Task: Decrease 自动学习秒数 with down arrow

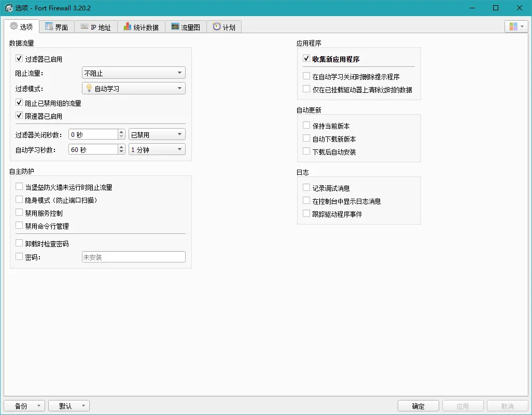Action: (121, 151)
